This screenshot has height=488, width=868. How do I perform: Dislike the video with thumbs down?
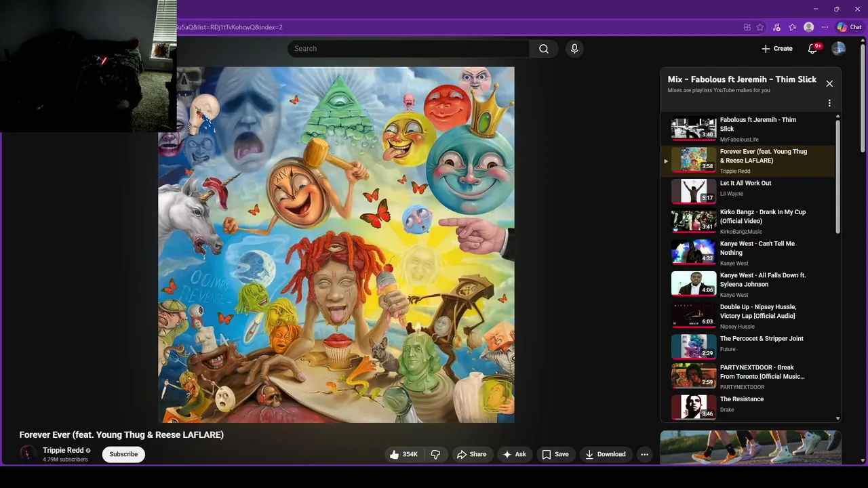[435, 454]
